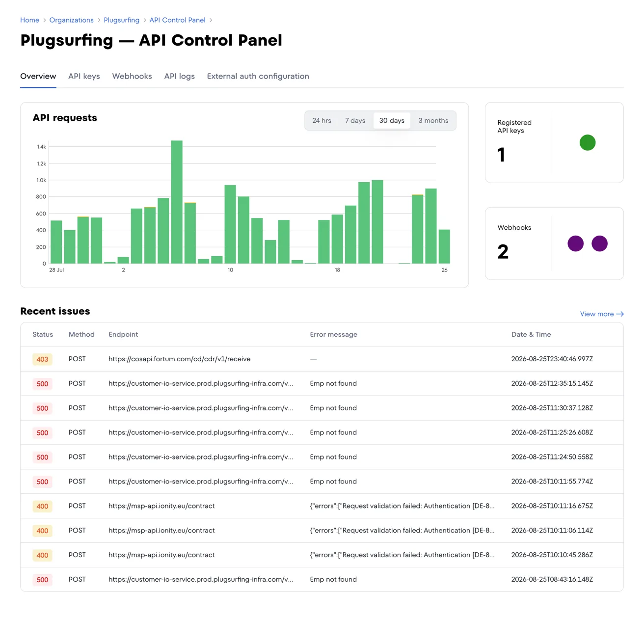Image resolution: width=644 pixels, height=644 pixels.
Task: Click the Endpoint column header
Action: [x=123, y=335]
